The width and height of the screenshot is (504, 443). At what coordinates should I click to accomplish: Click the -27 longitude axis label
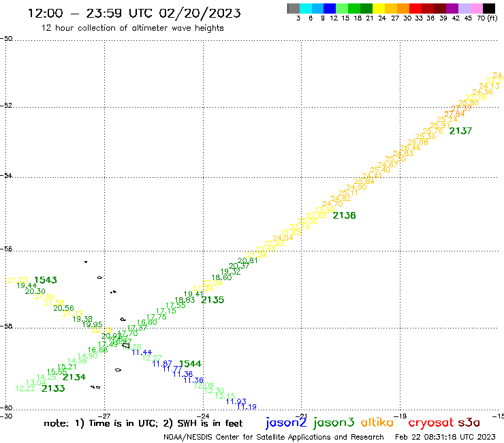click(x=105, y=416)
